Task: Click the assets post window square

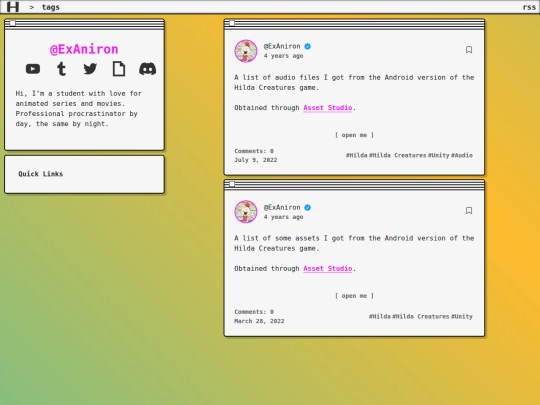Action: coord(232,184)
